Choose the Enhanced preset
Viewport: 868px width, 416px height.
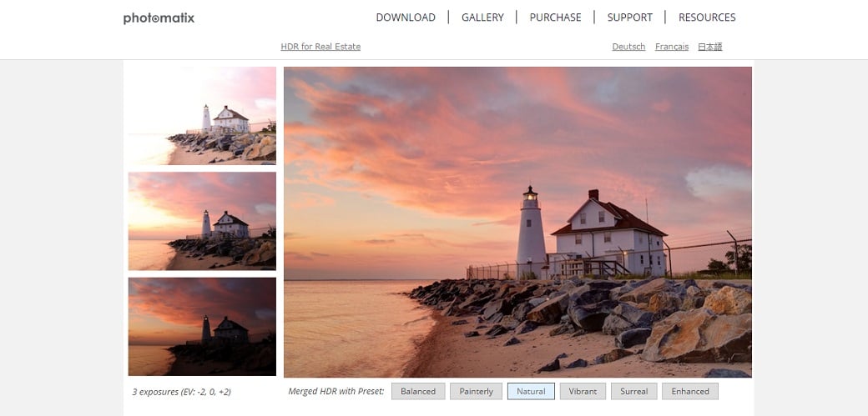pos(689,391)
